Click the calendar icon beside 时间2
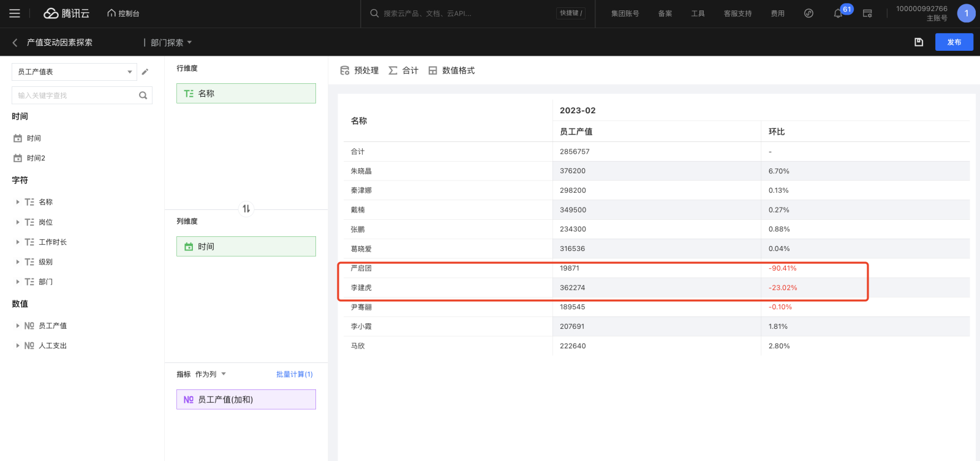The image size is (980, 461). pos(18,158)
